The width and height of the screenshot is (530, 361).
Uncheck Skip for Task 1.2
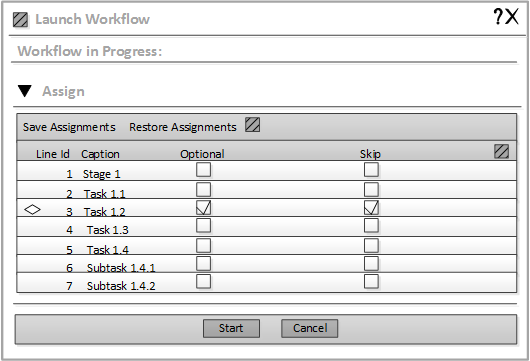pos(371,208)
